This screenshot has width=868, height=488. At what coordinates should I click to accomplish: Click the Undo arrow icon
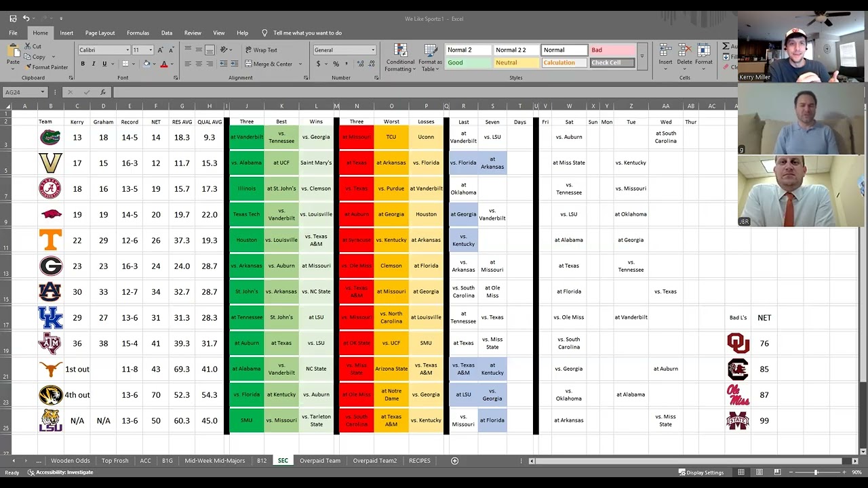[26, 18]
